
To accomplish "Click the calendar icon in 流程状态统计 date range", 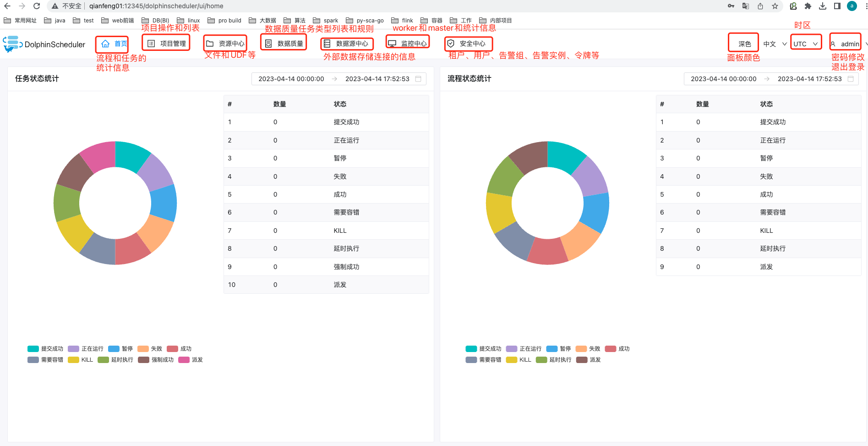I will pyautogui.click(x=851, y=79).
